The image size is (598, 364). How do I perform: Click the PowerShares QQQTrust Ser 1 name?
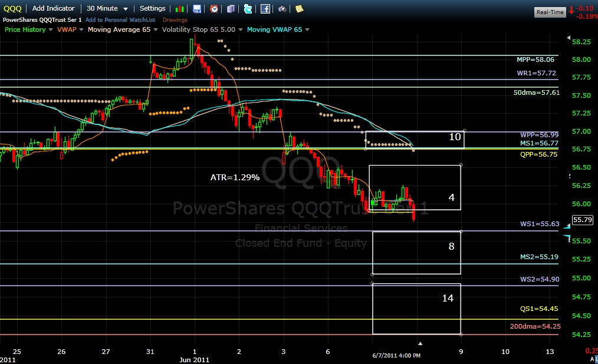[x=42, y=20]
